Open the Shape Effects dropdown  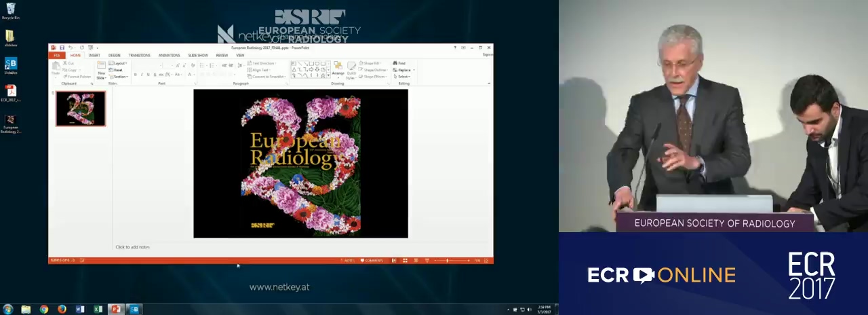pyautogui.click(x=372, y=77)
